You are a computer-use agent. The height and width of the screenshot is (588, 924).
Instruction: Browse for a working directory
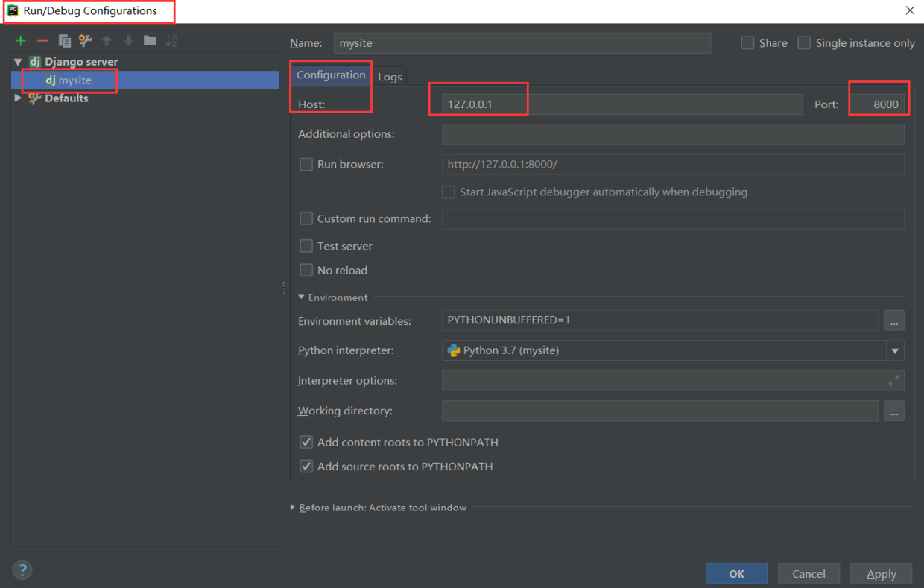coord(893,411)
